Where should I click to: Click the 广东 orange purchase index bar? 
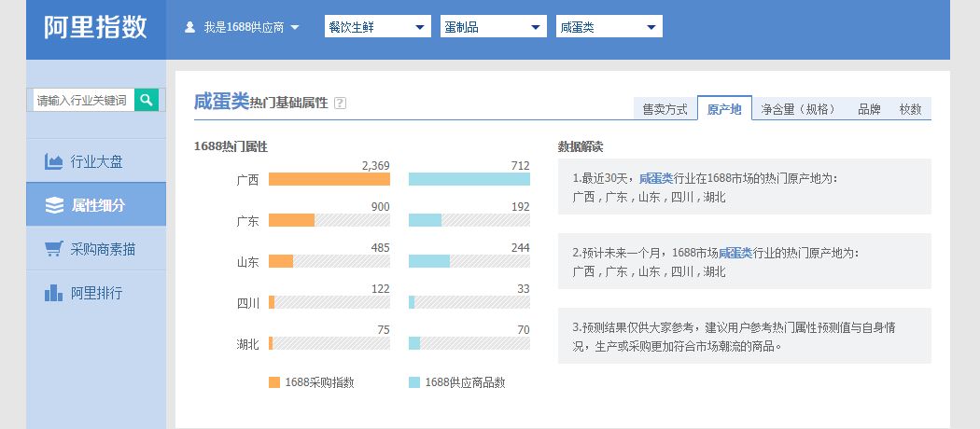tap(292, 220)
